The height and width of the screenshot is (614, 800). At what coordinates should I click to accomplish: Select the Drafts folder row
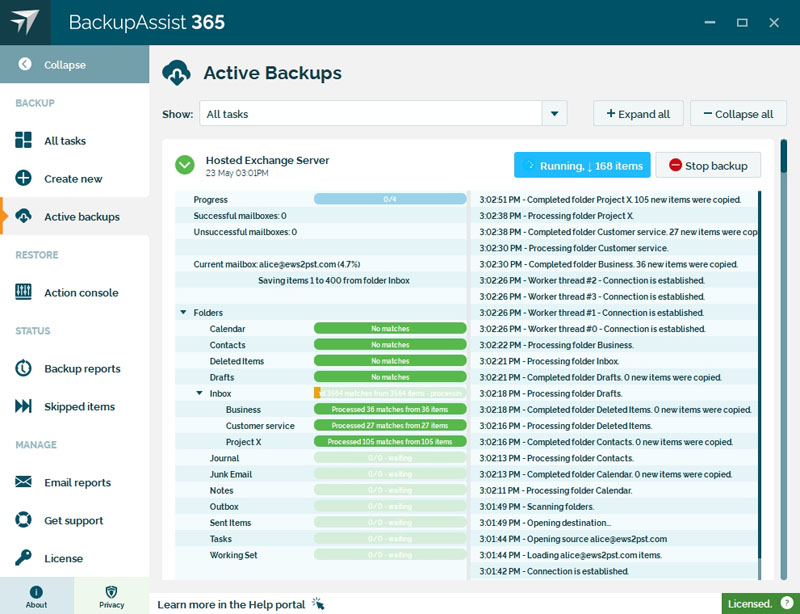320,377
